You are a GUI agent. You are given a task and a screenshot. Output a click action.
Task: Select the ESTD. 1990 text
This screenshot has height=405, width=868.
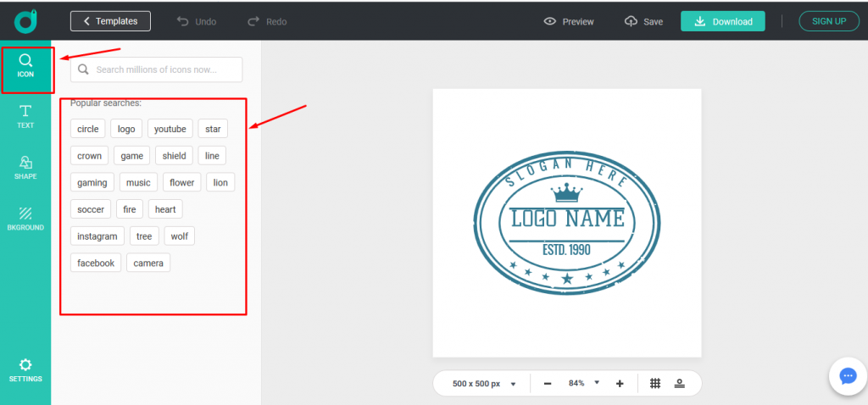(x=566, y=250)
